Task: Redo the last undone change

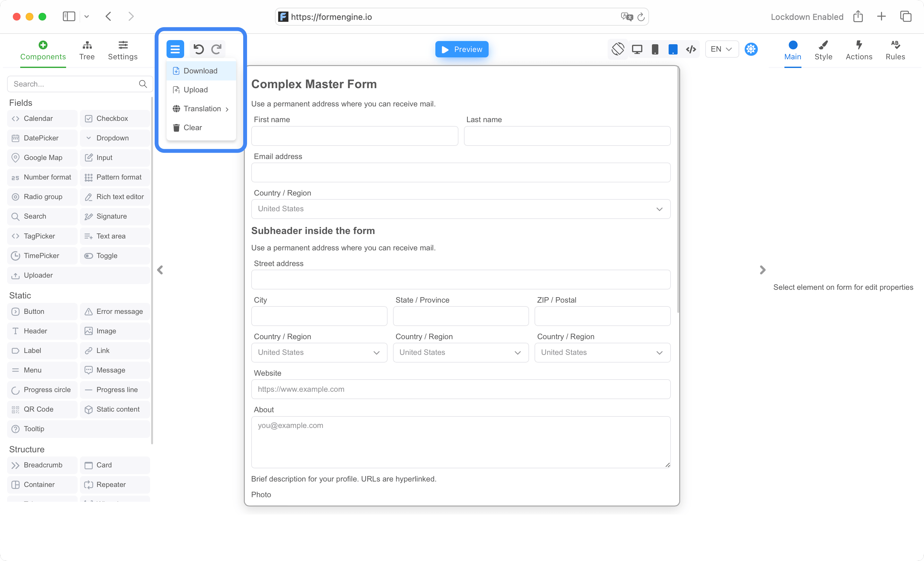Action: tap(216, 49)
